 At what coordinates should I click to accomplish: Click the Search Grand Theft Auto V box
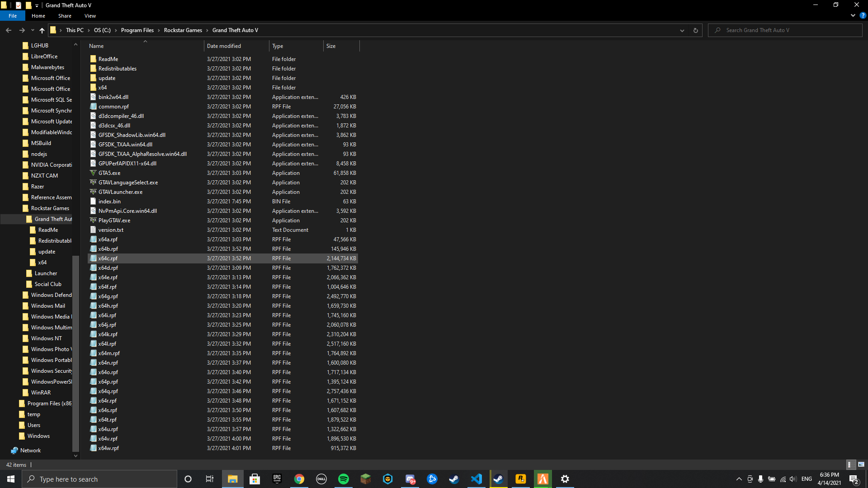click(785, 30)
